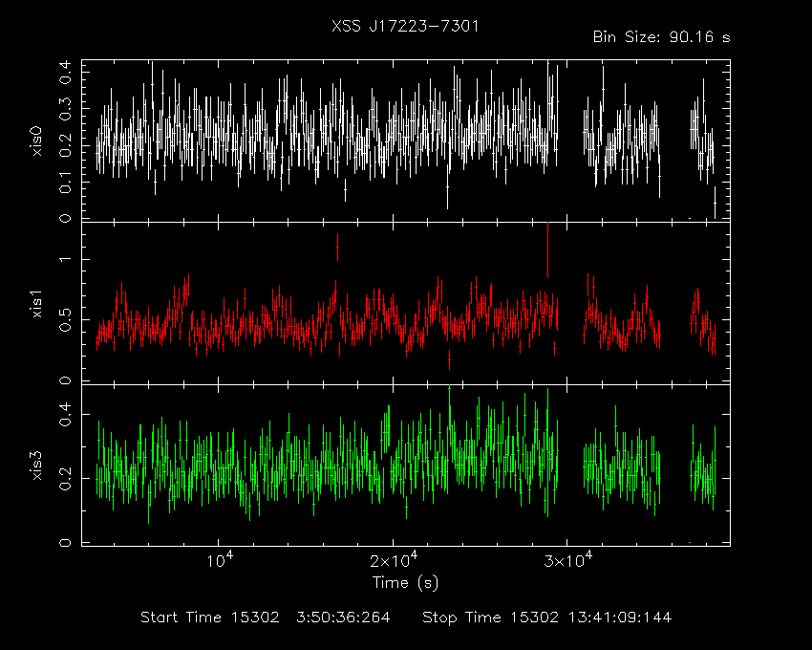
Task: Click the 0 tick label on xis1 panel
Action: [x=65, y=380]
